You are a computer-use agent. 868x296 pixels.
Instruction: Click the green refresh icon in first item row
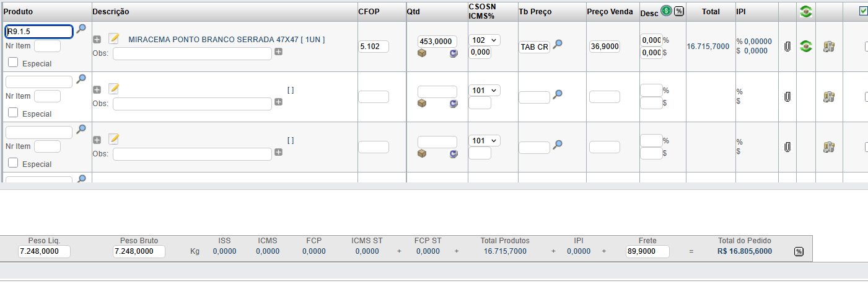coord(805,46)
